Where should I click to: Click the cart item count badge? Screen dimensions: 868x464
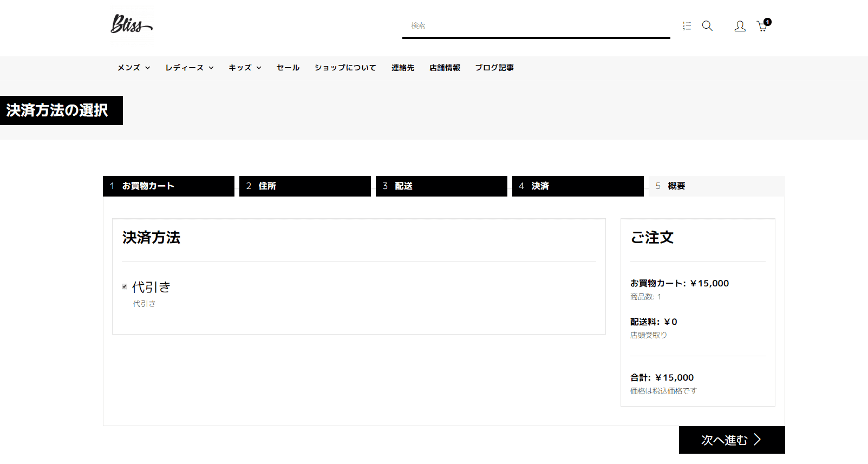(768, 22)
